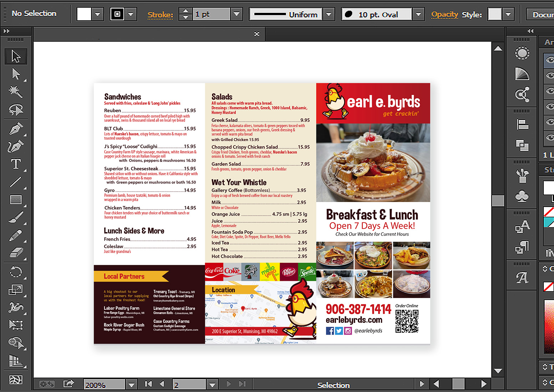Screen dimensions: 554x392
Task: Click the vertical scrollbar down arrow
Action: pyautogui.click(x=498, y=371)
